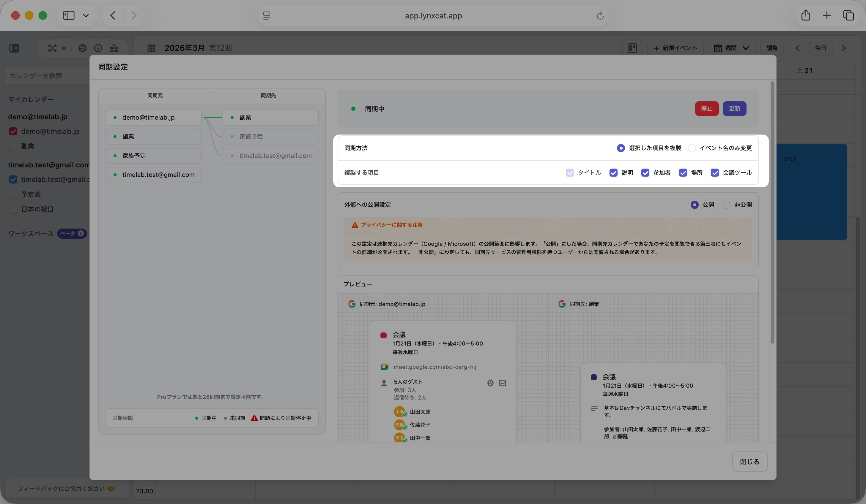Select イベント名のみ変更 radio option
Image resolution: width=866 pixels, height=504 pixels.
pos(692,148)
